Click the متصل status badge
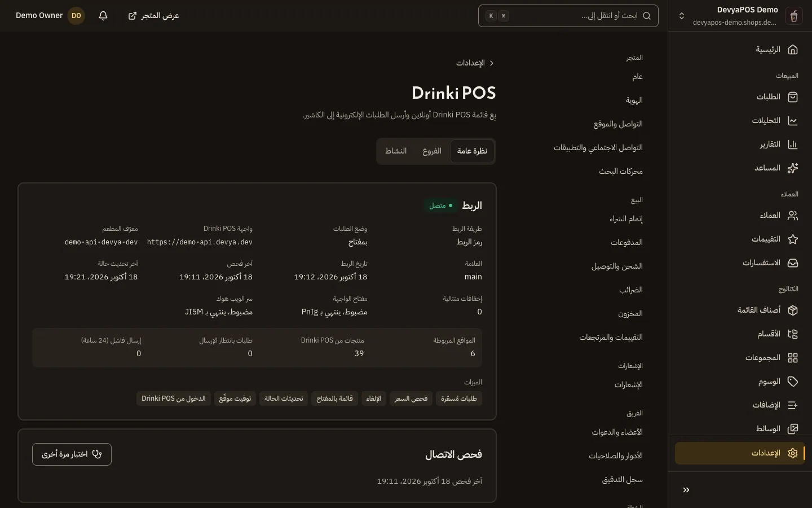 pos(440,205)
